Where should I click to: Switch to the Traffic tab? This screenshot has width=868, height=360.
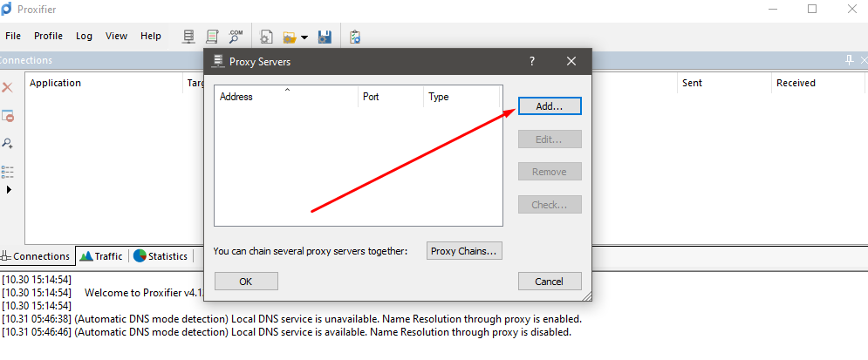coord(101,256)
